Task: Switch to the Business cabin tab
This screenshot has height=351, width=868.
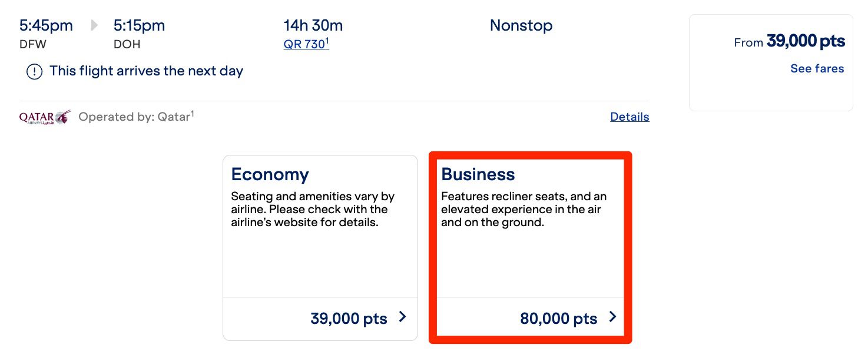Action: pos(478,174)
